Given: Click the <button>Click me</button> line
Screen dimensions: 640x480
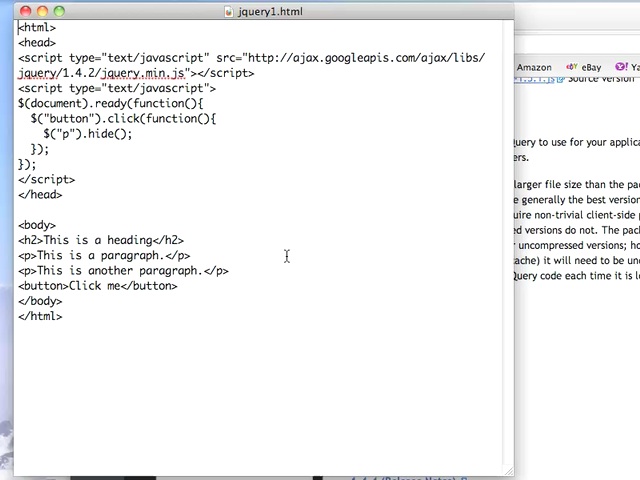Looking at the screenshot, I should pyautogui.click(x=98, y=286).
